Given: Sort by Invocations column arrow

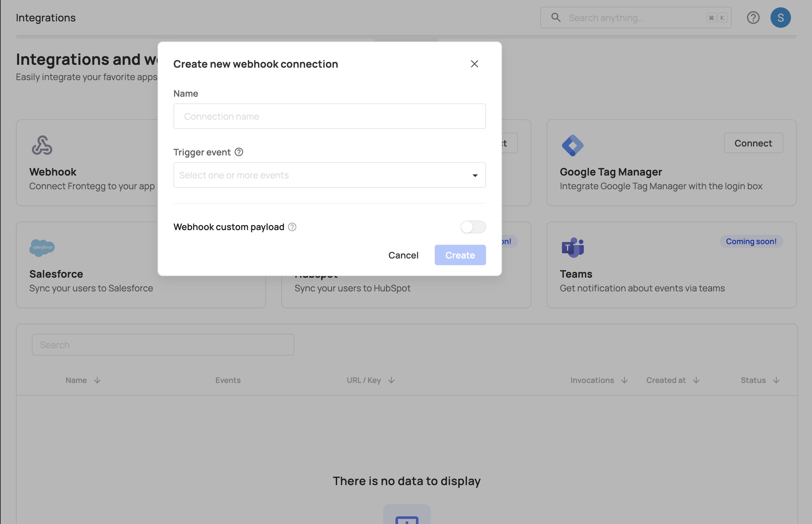Looking at the screenshot, I should coord(624,380).
